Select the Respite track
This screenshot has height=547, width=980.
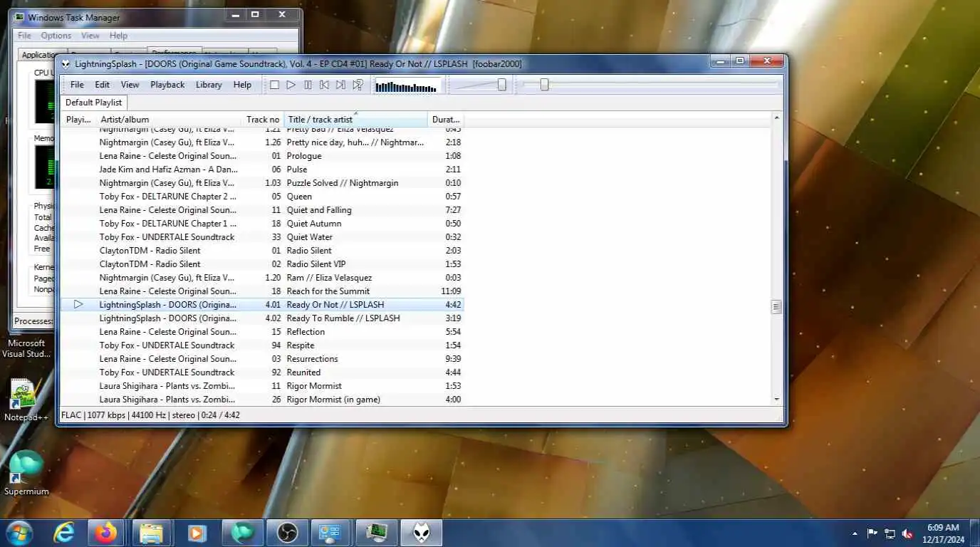tap(262, 345)
